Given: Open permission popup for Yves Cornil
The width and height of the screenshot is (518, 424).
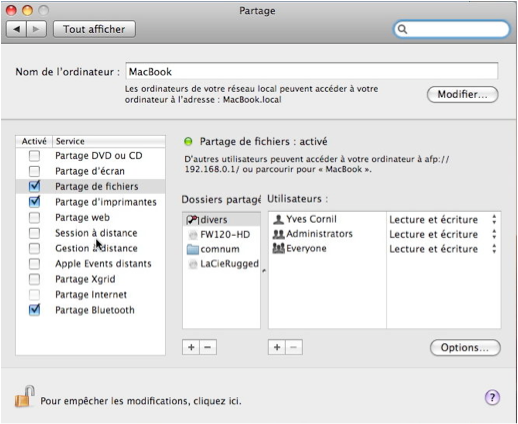Looking at the screenshot, I should [x=494, y=220].
